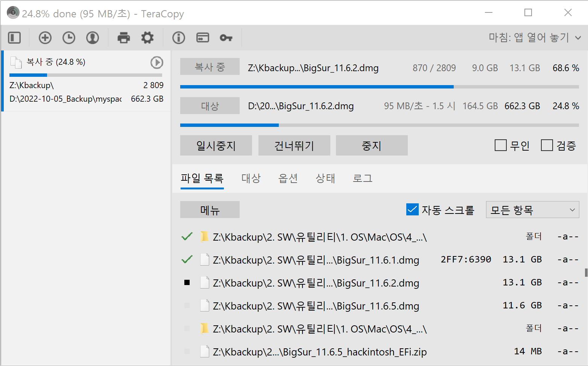Open the info icon
This screenshot has width=588, height=366.
click(x=179, y=38)
